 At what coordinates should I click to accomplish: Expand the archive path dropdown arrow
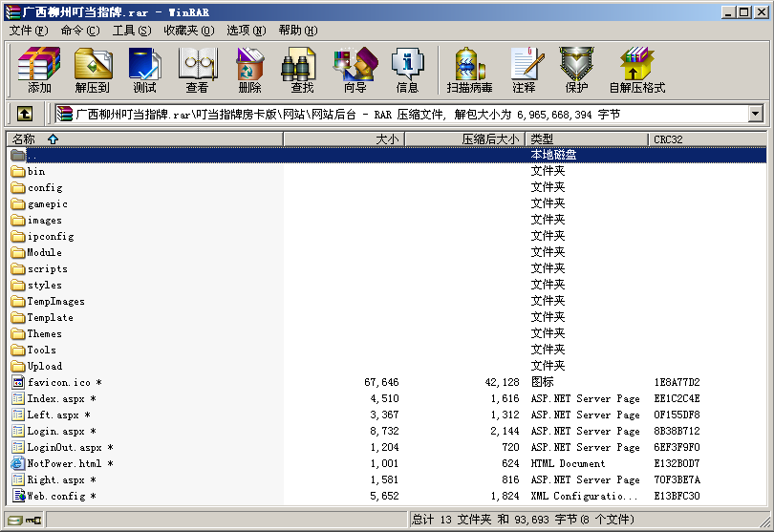756,114
